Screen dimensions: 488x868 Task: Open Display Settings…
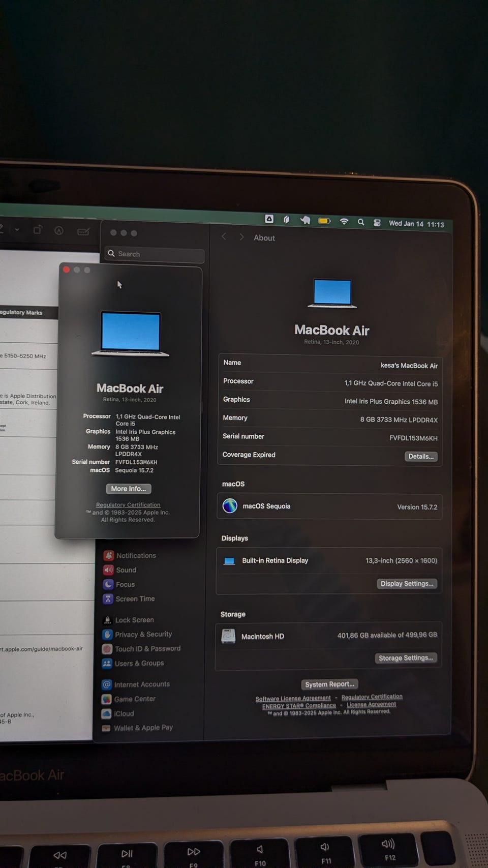pos(407,583)
